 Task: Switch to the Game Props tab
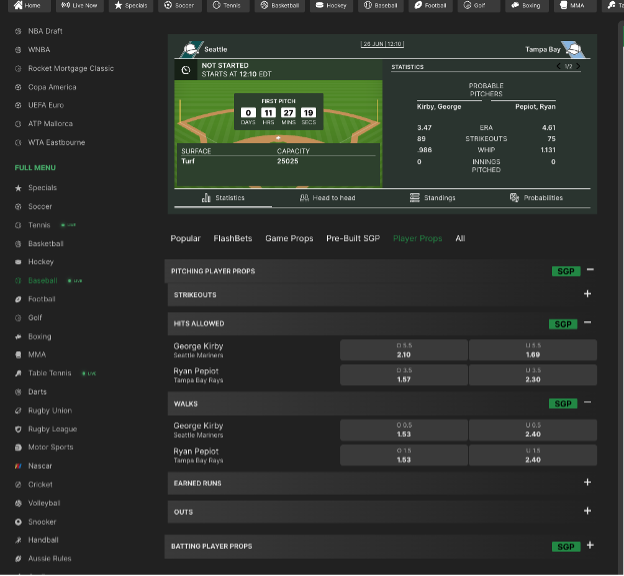pyautogui.click(x=289, y=239)
